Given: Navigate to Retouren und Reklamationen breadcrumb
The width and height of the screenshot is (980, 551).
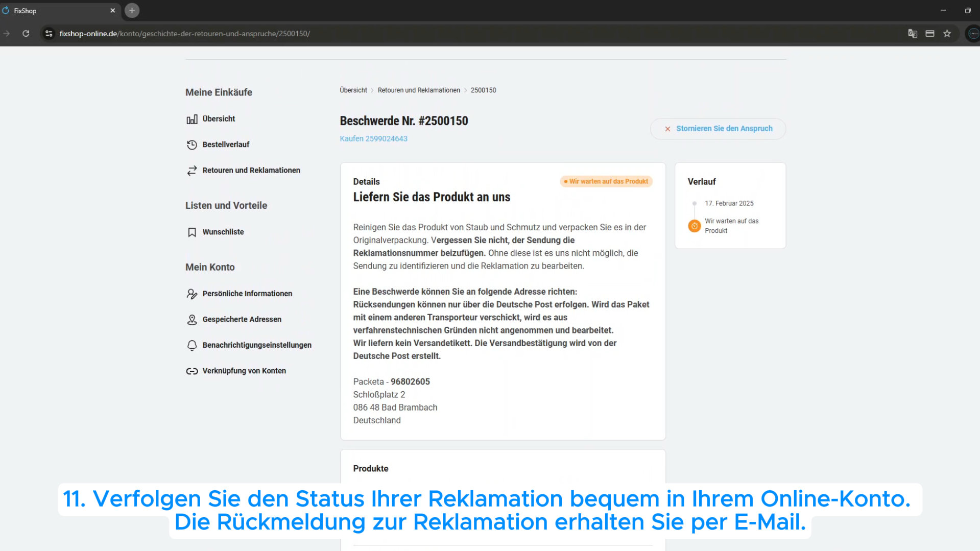Looking at the screenshot, I should pos(418,90).
